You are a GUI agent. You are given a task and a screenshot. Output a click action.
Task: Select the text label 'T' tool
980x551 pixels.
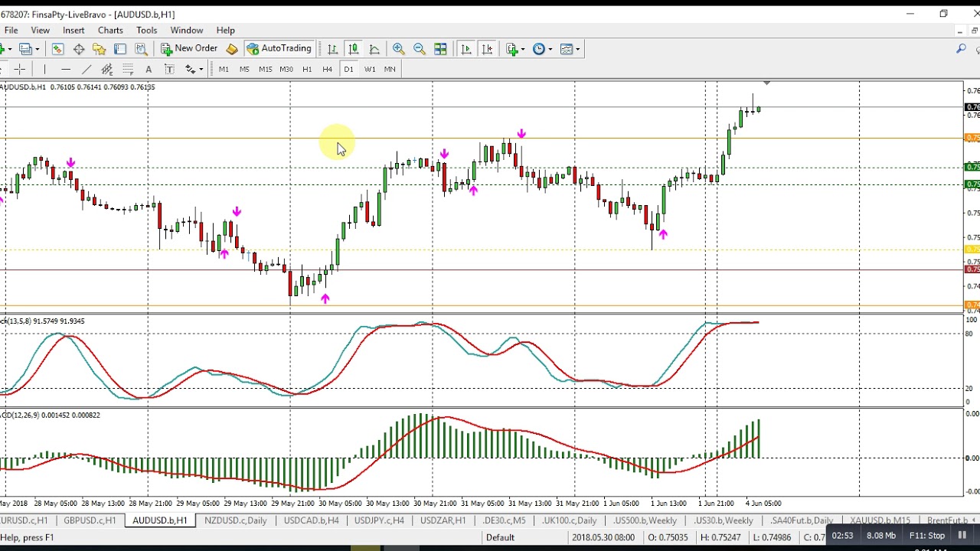[169, 70]
